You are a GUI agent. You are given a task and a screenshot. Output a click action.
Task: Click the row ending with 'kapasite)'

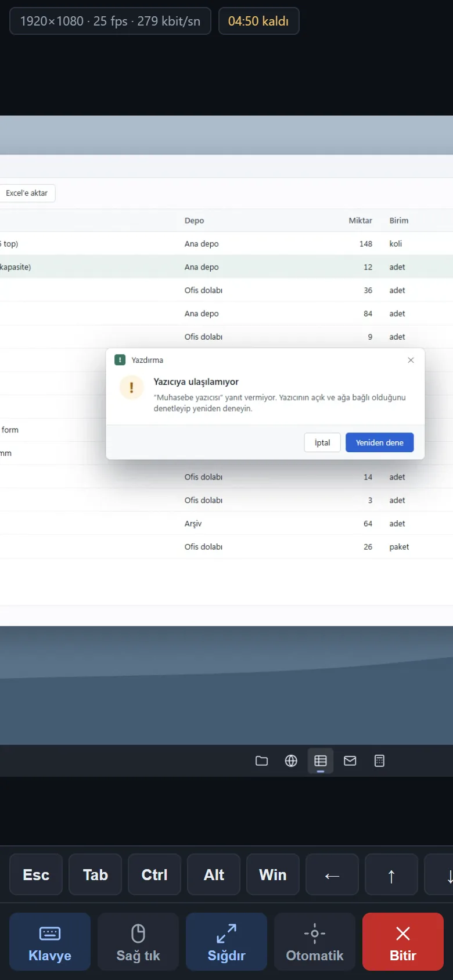(227, 267)
